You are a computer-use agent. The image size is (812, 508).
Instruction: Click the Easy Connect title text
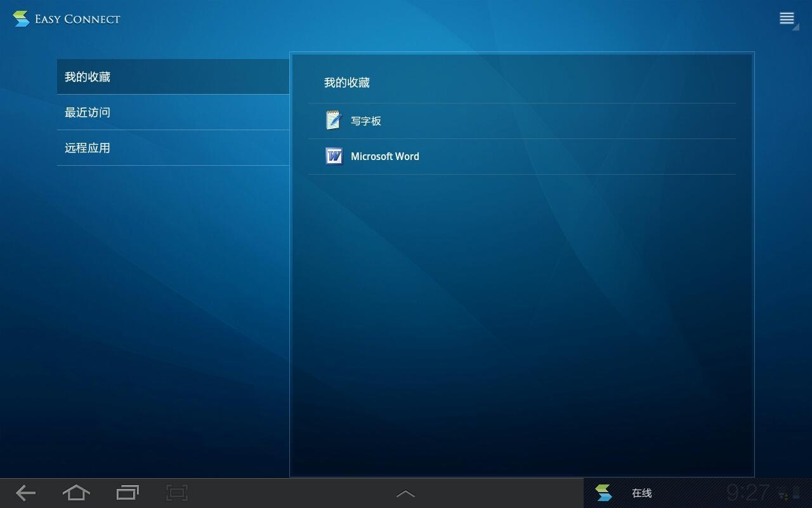click(x=77, y=19)
